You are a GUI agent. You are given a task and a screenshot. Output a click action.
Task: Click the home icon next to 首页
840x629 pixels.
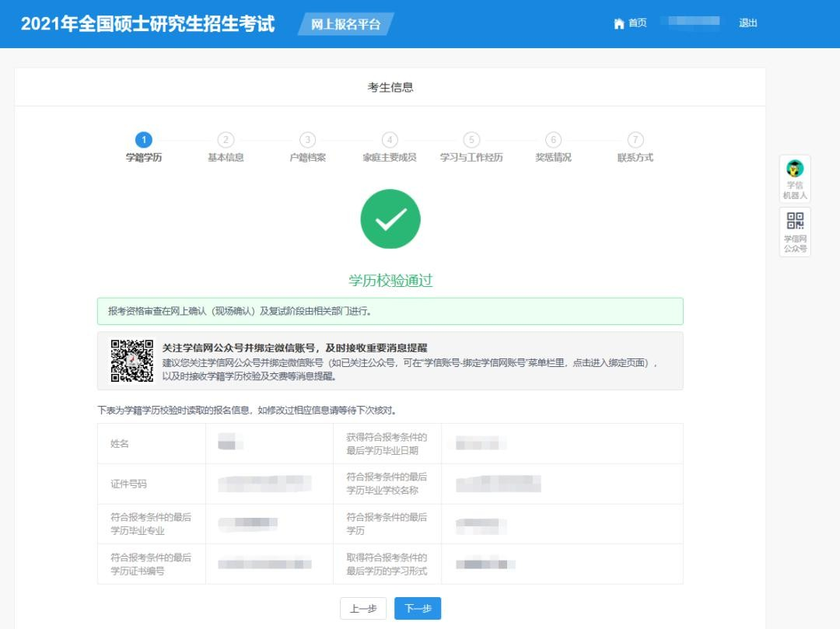619,23
